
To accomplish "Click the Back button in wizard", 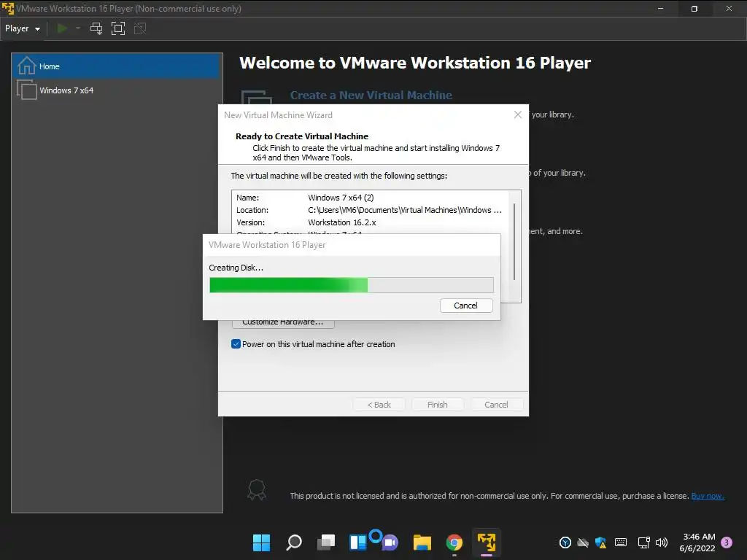I will click(x=379, y=405).
